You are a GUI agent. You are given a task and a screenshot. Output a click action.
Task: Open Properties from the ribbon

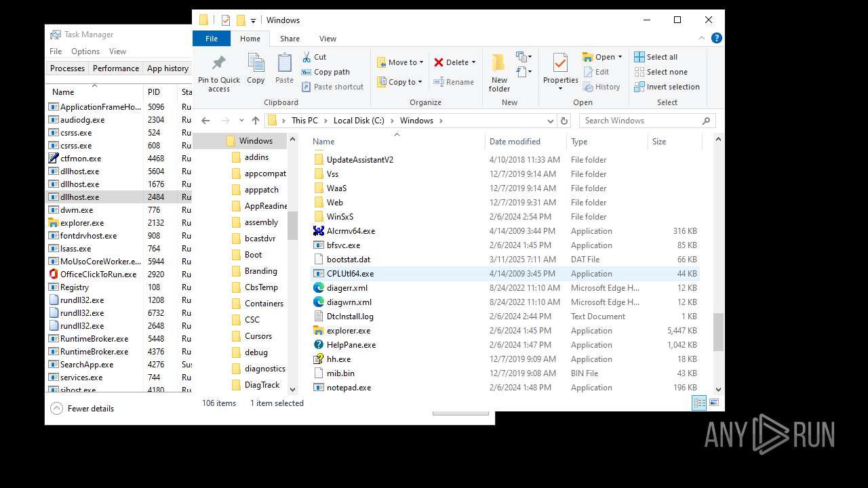point(560,73)
